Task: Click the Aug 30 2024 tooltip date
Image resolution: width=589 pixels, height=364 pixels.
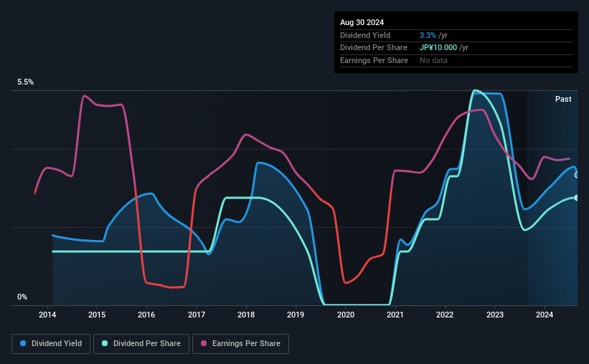Action: point(362,22)
